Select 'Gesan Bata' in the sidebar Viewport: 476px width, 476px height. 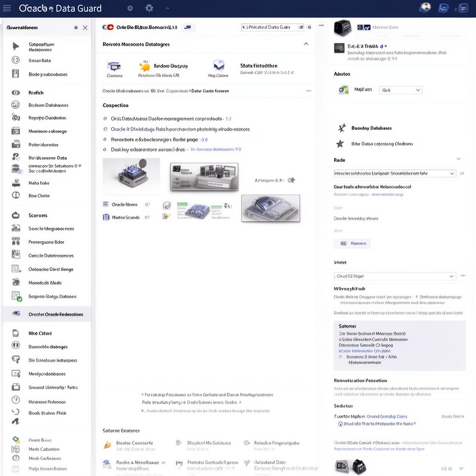40,60
